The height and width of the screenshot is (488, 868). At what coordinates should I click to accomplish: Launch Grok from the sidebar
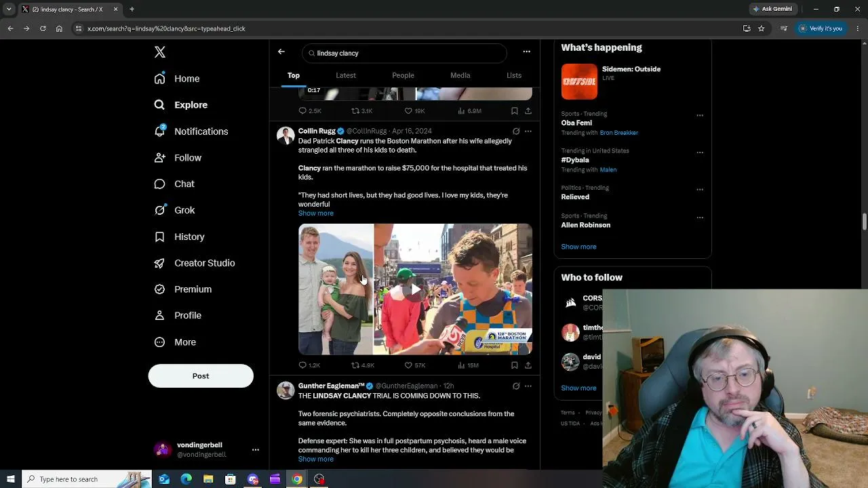point(174,210)
